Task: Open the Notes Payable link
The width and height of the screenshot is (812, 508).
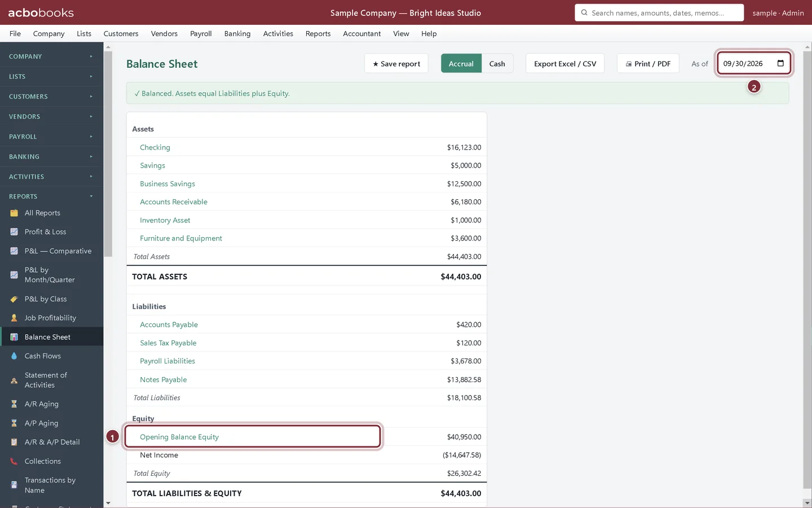Action: click(x=164, y=380)
